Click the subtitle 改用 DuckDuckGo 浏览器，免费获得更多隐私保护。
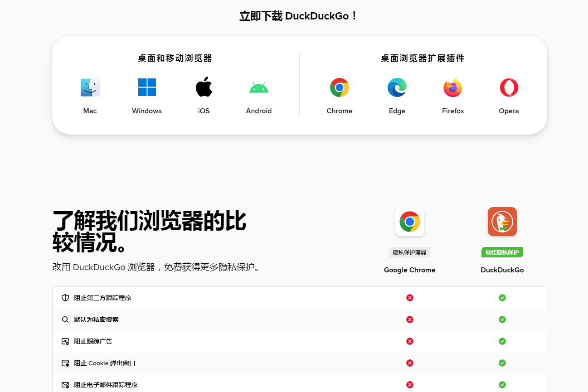The width and height of the screenshot is (588, 392). (x=157, y=267)
